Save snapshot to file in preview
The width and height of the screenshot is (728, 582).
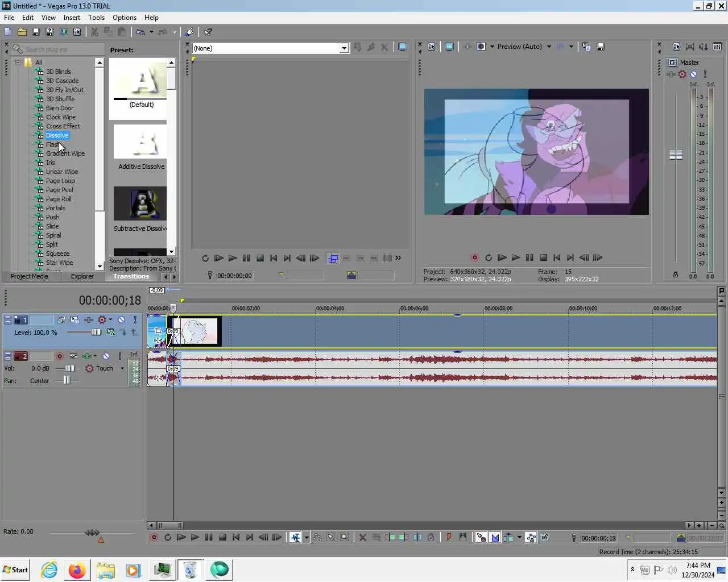coord(601,47)
